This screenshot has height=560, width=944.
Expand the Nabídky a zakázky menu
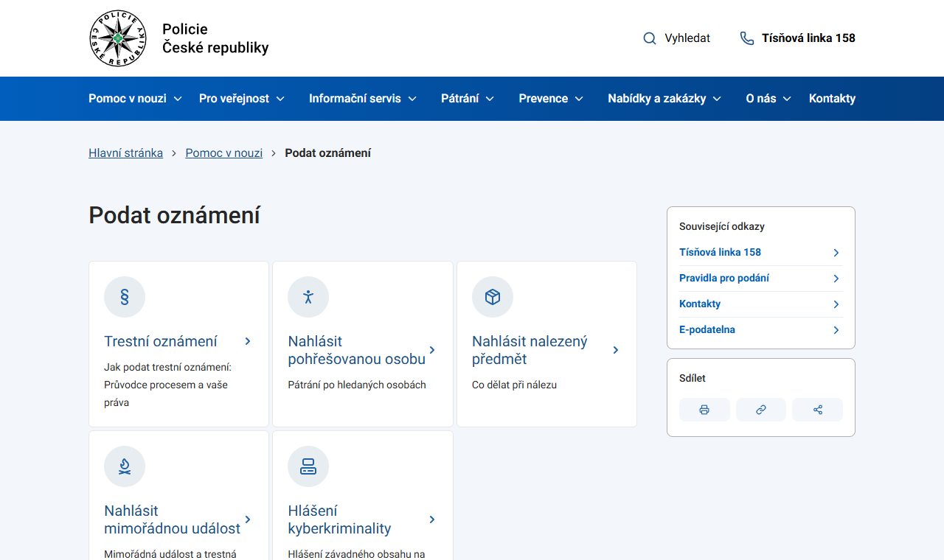click(664, 99)
